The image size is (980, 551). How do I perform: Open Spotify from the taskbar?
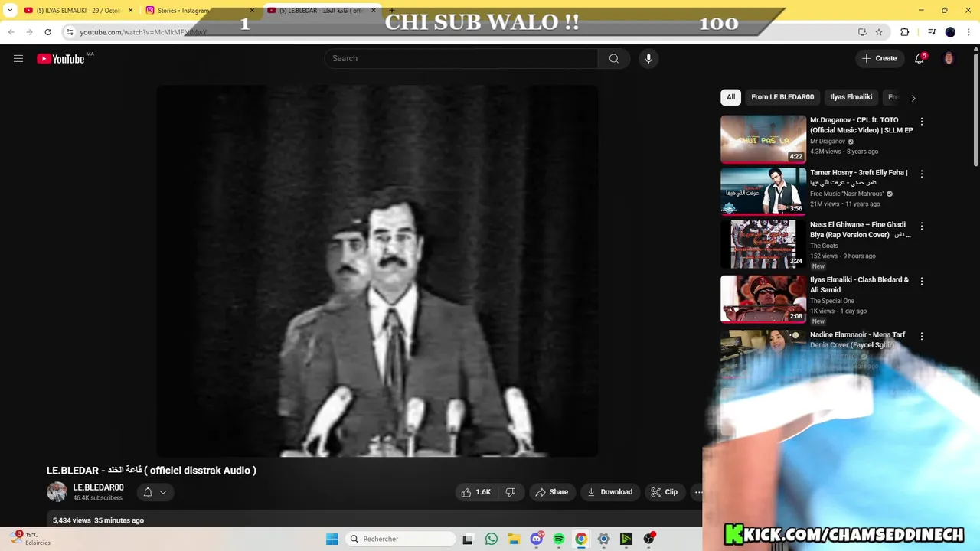pos(559,539)
